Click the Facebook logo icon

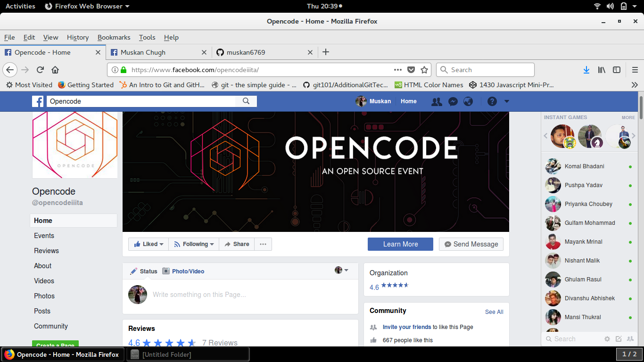[38, 101]
